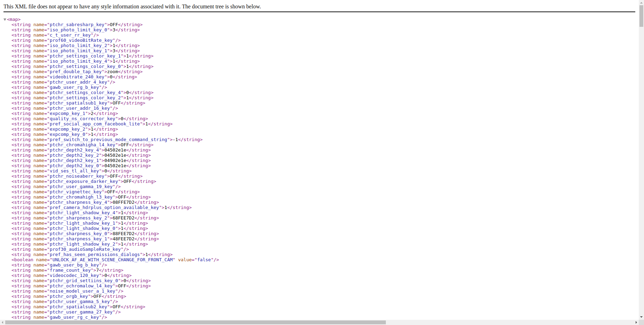Image resolution: width=644 pixels, height=325 pixels.
Task: Select the ptchr_orgb_key line
Action: tap(69, 296)
